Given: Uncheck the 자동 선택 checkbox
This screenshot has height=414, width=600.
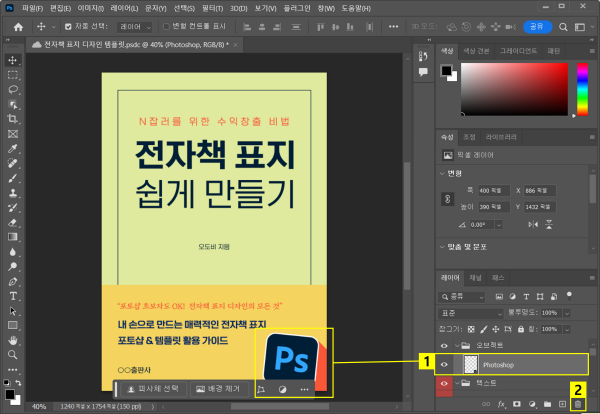Looking at the screenshot, I should pyautogui.click(x=68, y=27).
